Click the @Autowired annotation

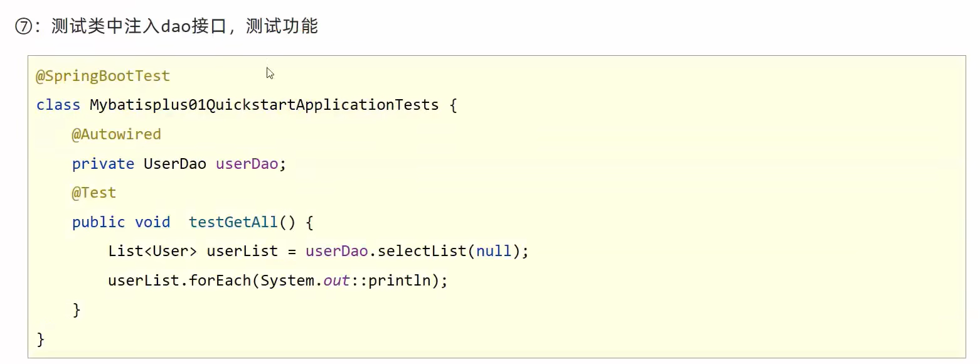(x=116, y=134)
